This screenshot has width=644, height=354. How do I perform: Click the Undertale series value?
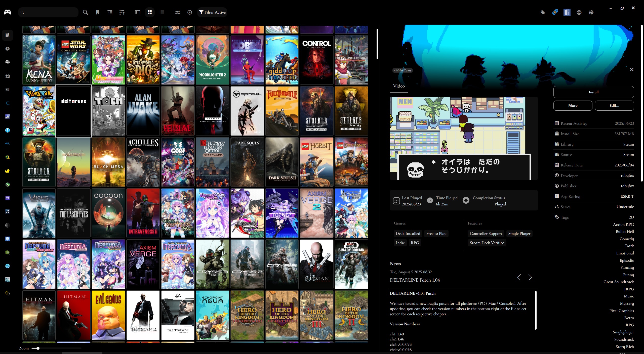coord(625,207)
